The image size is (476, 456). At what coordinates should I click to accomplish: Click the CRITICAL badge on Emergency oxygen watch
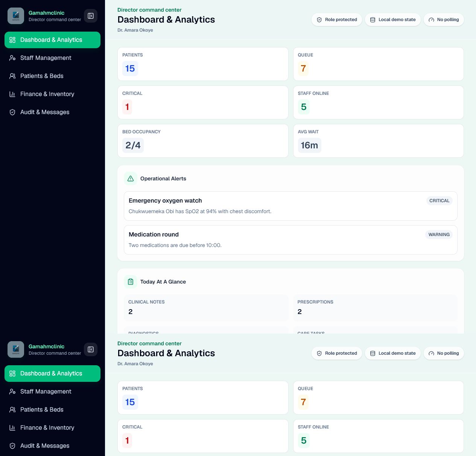point(439,201)
